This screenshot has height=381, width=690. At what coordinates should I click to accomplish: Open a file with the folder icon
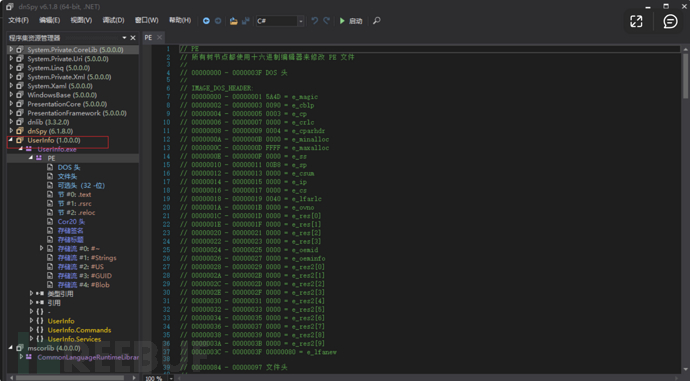point(234,21)
